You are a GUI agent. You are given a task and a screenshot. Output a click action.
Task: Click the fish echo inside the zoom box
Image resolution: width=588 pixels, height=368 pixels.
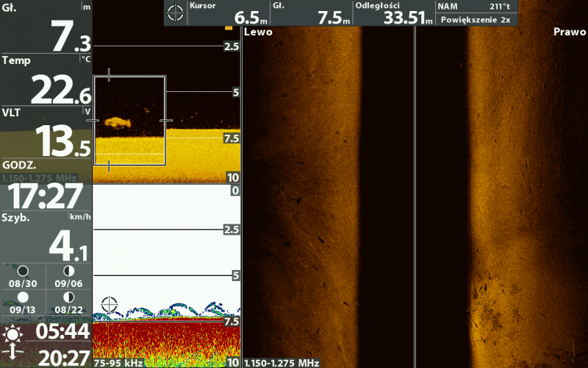tap(116, 122)
